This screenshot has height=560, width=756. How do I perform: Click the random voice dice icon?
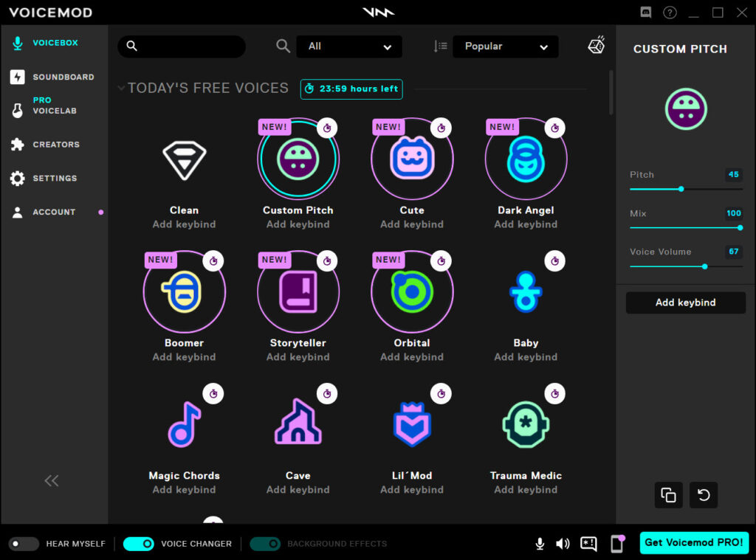coord(597,45)
